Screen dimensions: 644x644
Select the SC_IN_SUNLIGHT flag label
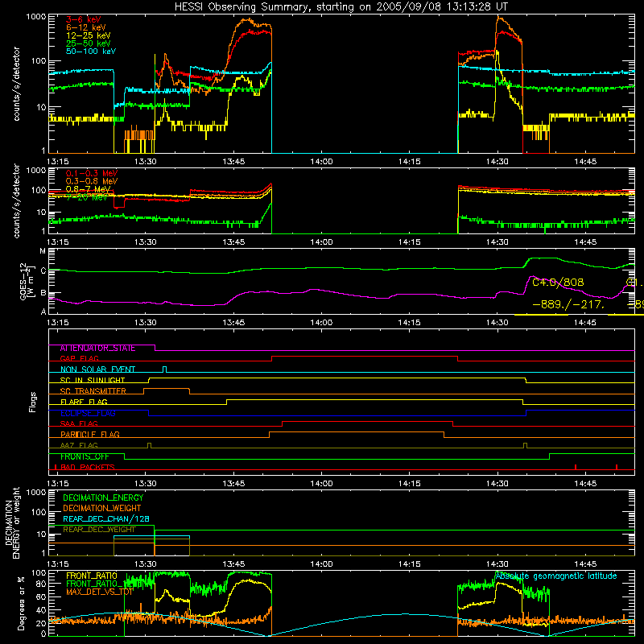coord(93,380)
